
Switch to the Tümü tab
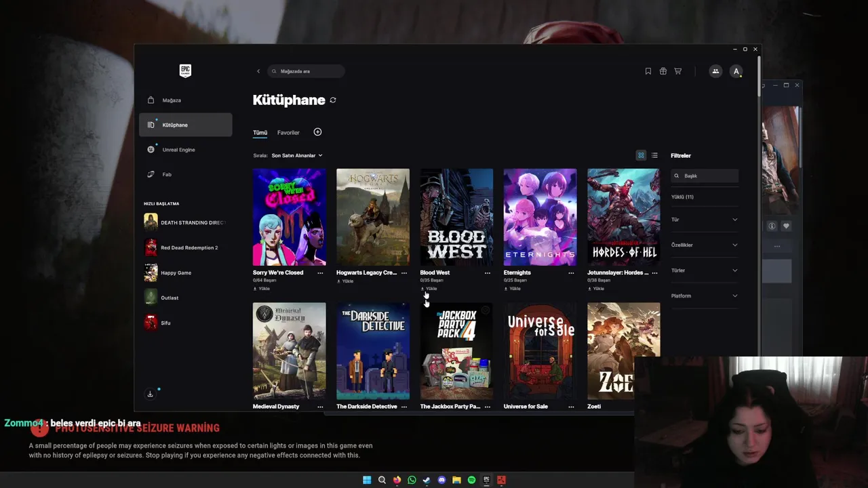coord(260,133)
